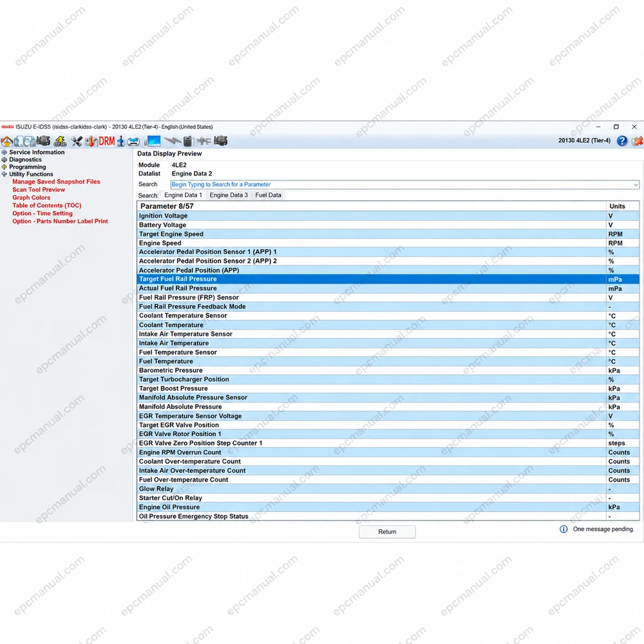Select Accelerator Pedal Position Sensor 1 (APP) 1
Screen dimensions: 644x644
coord(388,252)
